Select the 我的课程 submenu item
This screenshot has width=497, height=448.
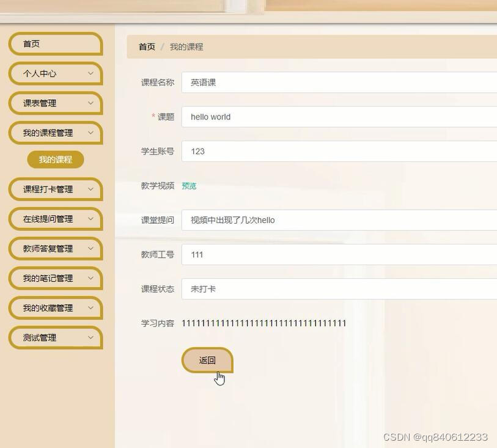[56, 160]
